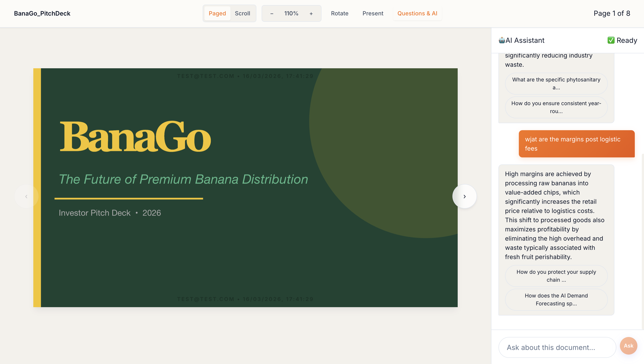Screen dimensions: 644x364
Task: Click the AI Assistant robot icon
Action: tap(502, 40)
